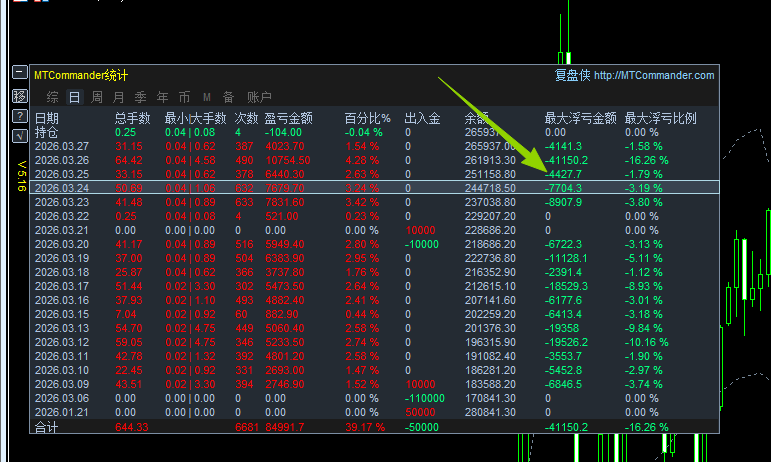Click the 次数 column header
The height and width of the screenshot is (462, 771).
(x=246, y=118)
